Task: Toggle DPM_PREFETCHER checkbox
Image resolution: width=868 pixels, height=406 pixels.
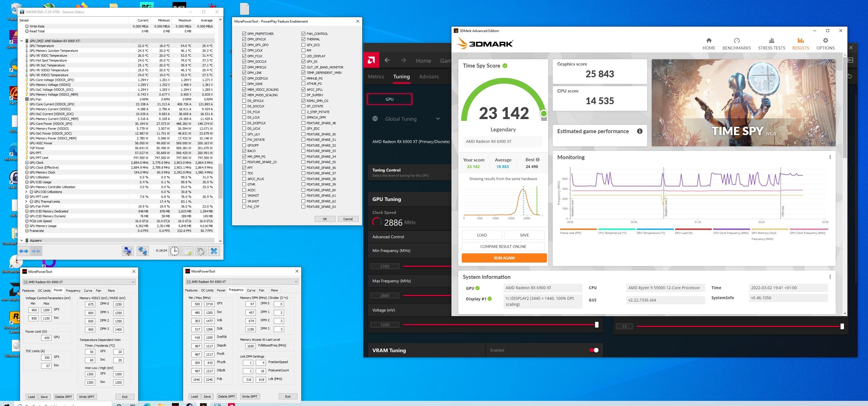Action: click(244, 34)
